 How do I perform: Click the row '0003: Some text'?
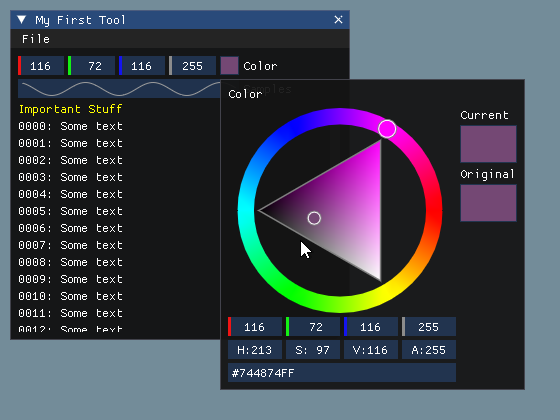point(70,177)
